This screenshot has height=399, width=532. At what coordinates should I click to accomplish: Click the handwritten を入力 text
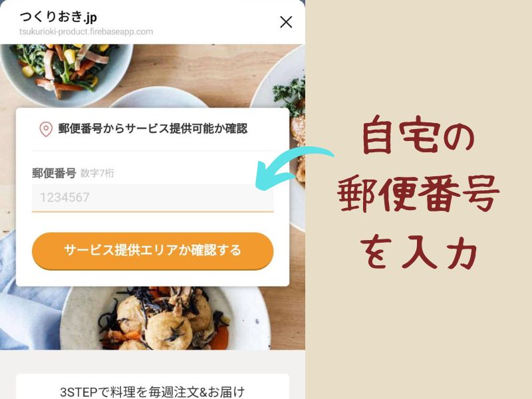(419, 253)
